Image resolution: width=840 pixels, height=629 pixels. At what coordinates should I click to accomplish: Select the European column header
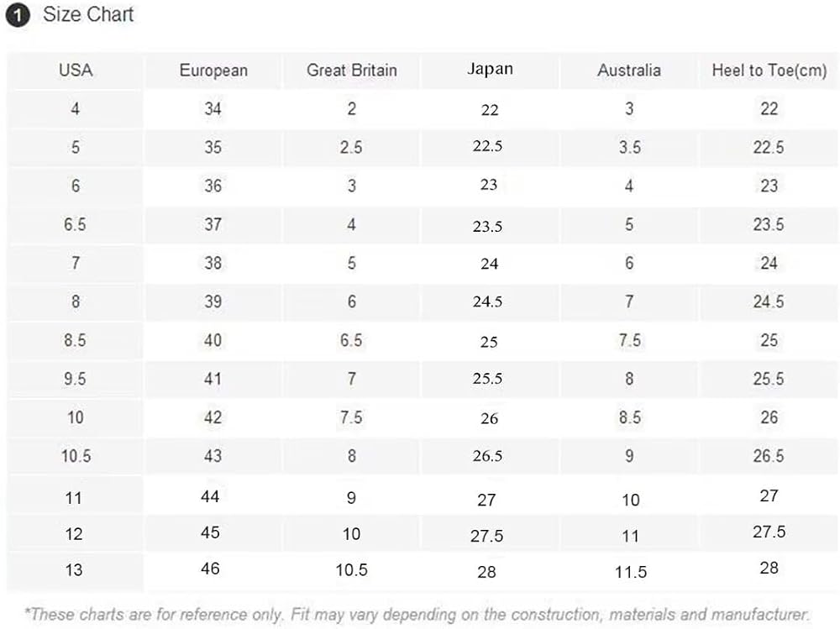tap(213, 71)
